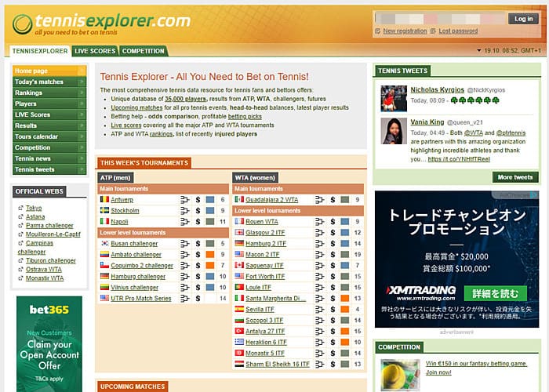Click Vania King profile photo thumbnail
The height and width of the screenshot is (392, 549).
(x=394, y=131)
